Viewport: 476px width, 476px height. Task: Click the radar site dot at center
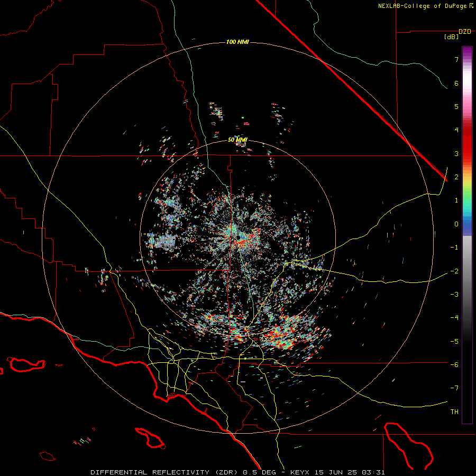tap(239, 237)
